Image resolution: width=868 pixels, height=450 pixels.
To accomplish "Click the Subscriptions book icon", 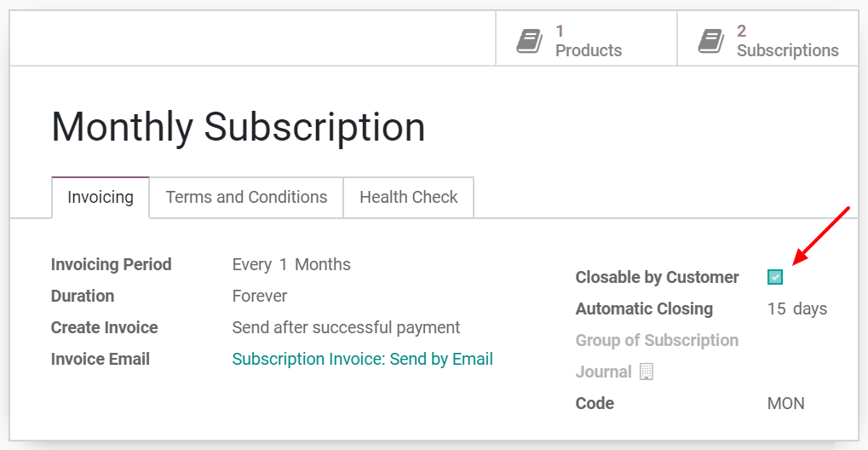I will [711, 42].
